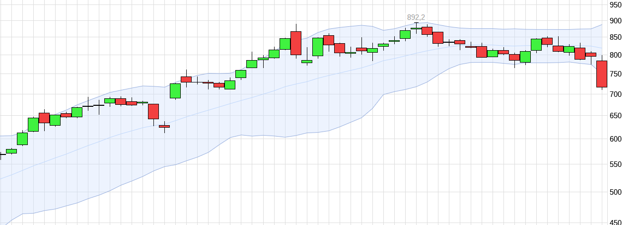Select the 950 price axis label
Screen dimensions: 644x225
(x=615, y=5)
